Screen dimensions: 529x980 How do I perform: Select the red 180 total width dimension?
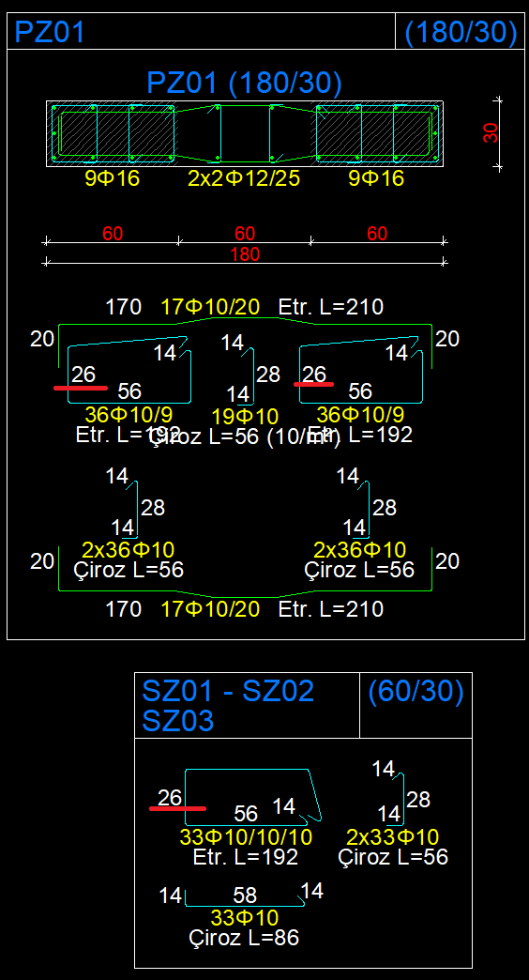(x=245, y=255)
